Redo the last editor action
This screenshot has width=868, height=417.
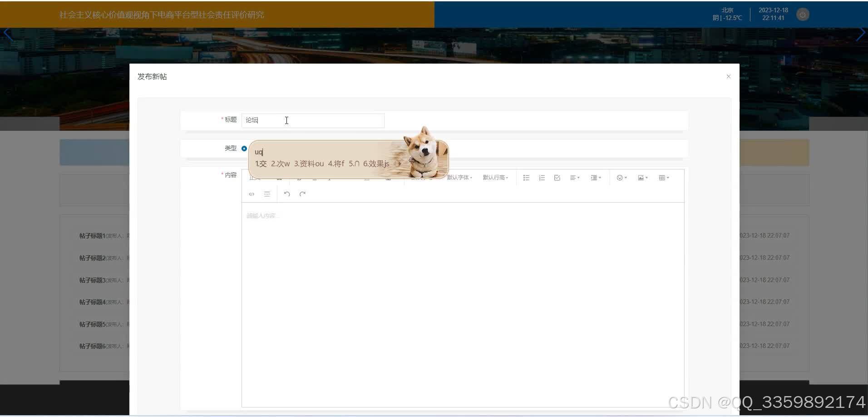[x=302, y=194]
